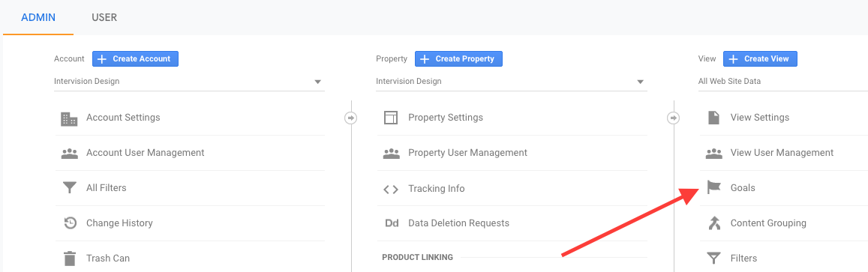
Task: Click the Data Deletion Requests Dd icon
Action: 392,223
